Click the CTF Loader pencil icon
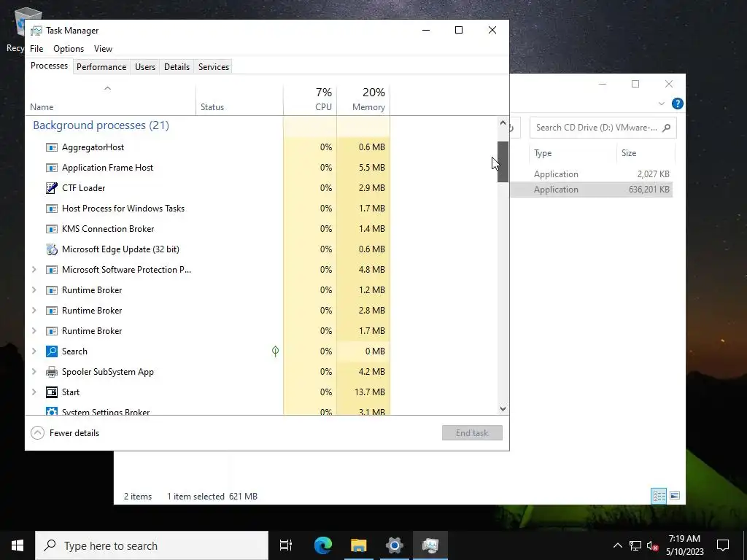The image size is (747, 560). (x=52, y=188)
